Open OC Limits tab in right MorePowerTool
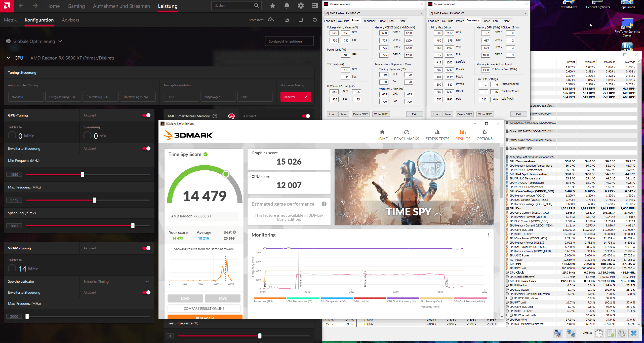The image size is (644, 343). pyautogui.click(x=448, y=21)
